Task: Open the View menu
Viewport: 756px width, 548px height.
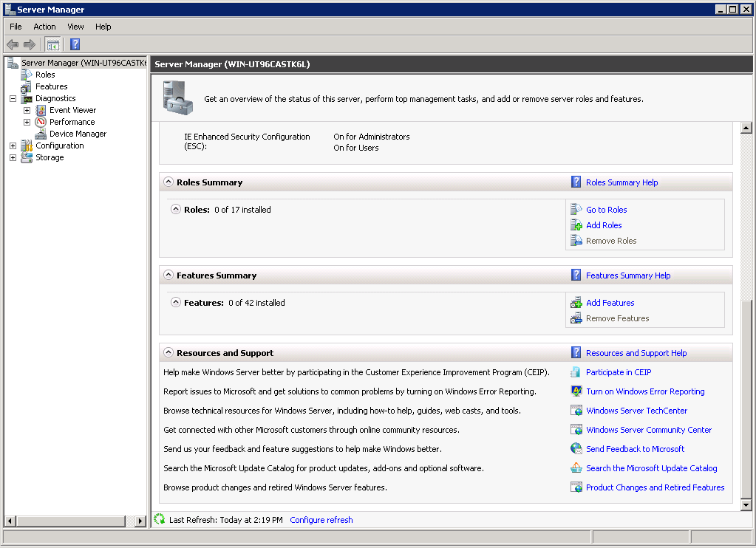Action: (75, 27)
